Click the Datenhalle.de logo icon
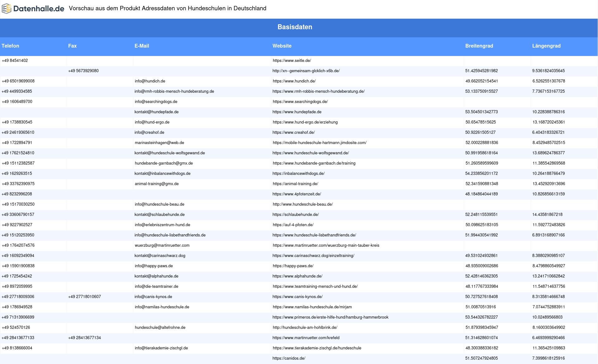This screenshot has height=364, width=598. tap(7, 9)
